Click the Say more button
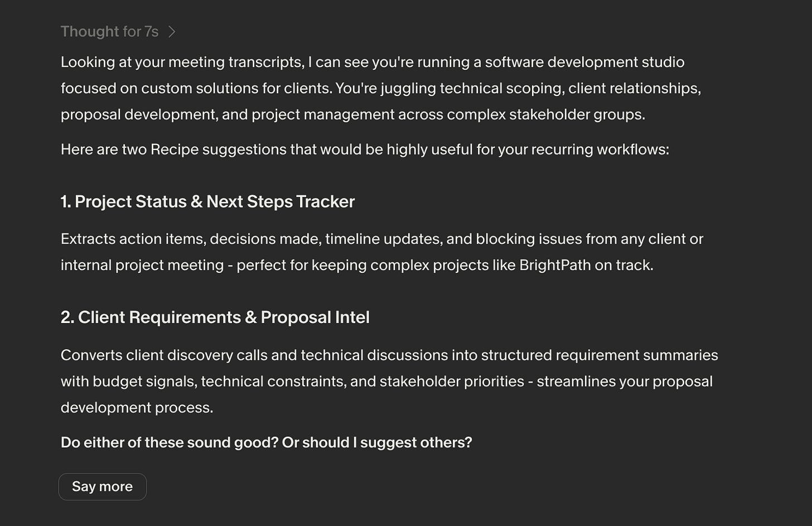 click(x=103, y=486)
